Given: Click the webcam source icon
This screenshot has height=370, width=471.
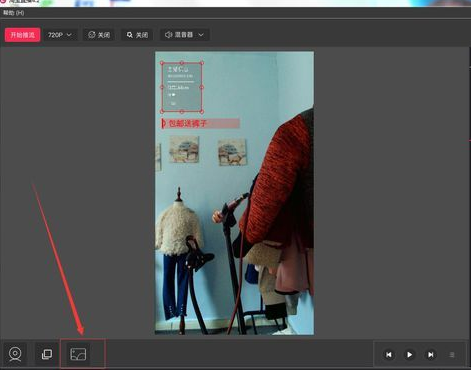Looking at the screenshot, I should (15, 354).
